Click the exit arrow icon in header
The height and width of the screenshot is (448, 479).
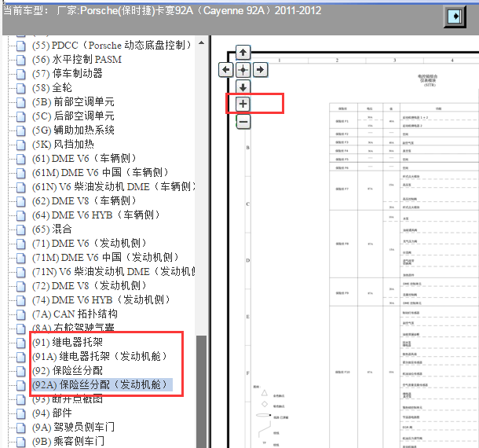point(455,17)
